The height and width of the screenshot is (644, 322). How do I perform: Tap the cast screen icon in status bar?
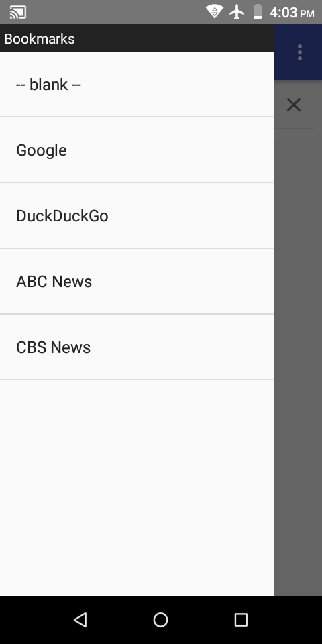tap(18, 12)
